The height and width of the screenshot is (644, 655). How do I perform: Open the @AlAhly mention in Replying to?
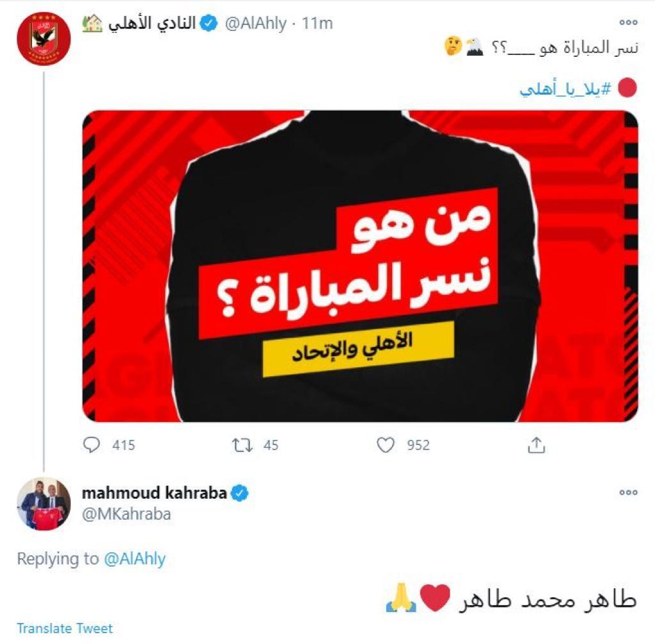coord(134,559)
